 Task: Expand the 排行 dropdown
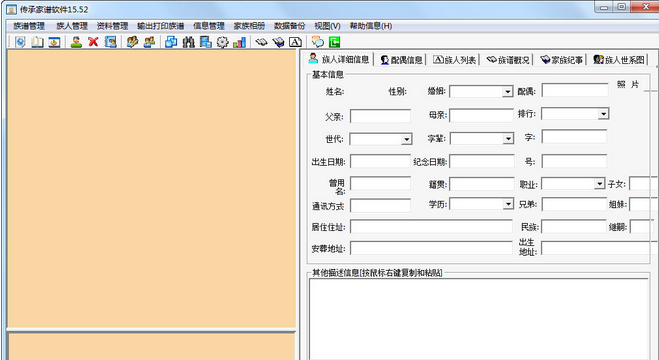(x=604, y=114)
